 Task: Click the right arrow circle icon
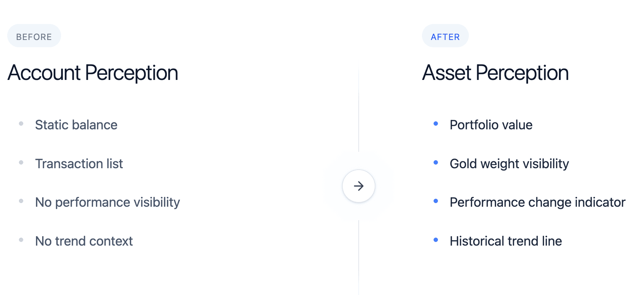[x=358, y=186]
